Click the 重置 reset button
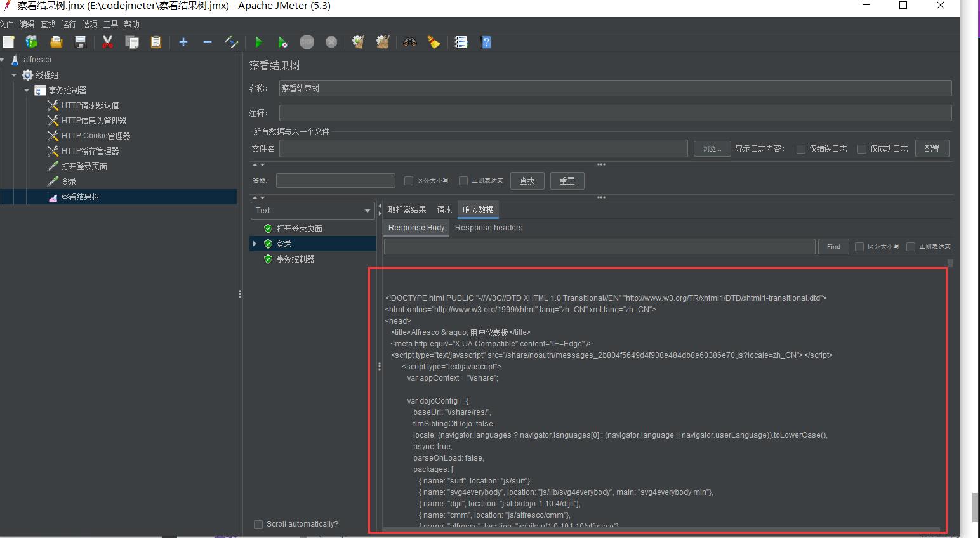This screenshot has width=980, height=538. point(567,181)
